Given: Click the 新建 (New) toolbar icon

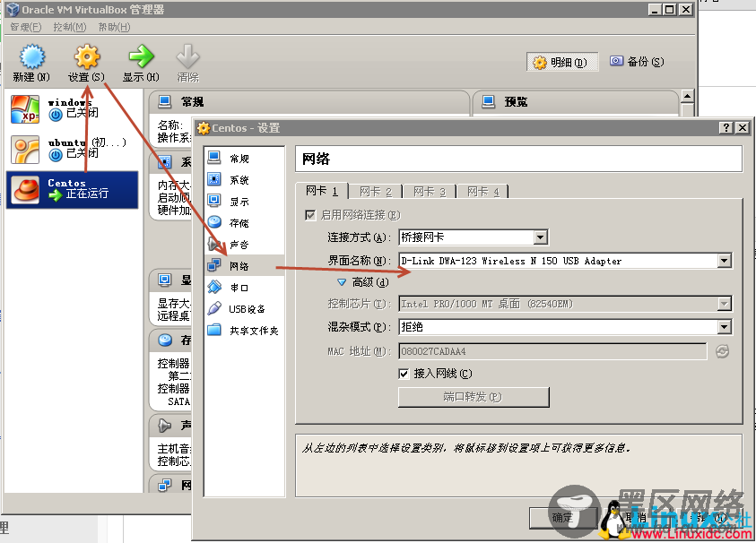Looking at the screenshot, I should [x=31, y=56].
